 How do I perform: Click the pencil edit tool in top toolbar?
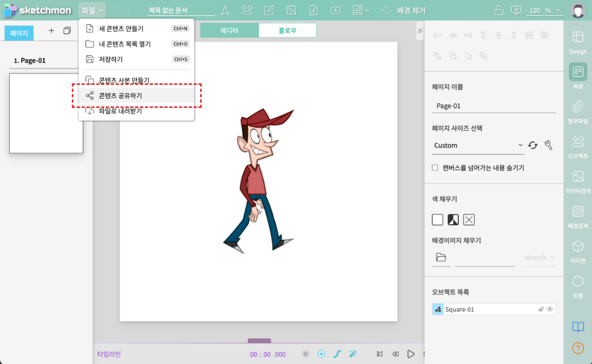click(x=269, y=10)
